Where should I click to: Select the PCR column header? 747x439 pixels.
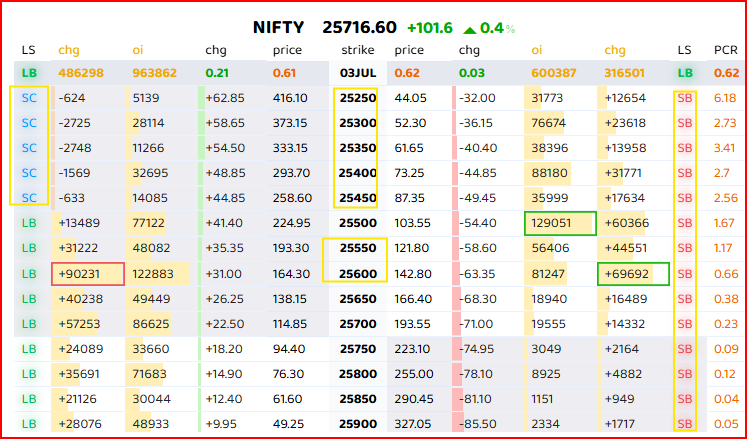click(726, 50)
